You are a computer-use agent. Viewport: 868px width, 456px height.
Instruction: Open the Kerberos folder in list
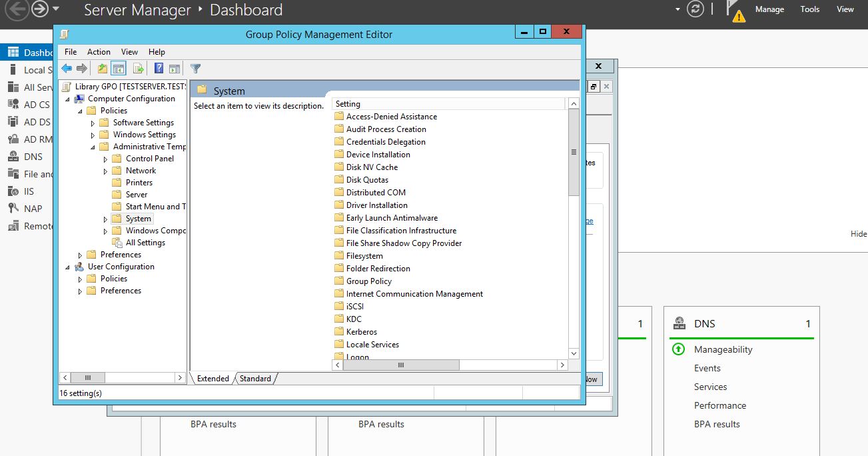[362, 332]
